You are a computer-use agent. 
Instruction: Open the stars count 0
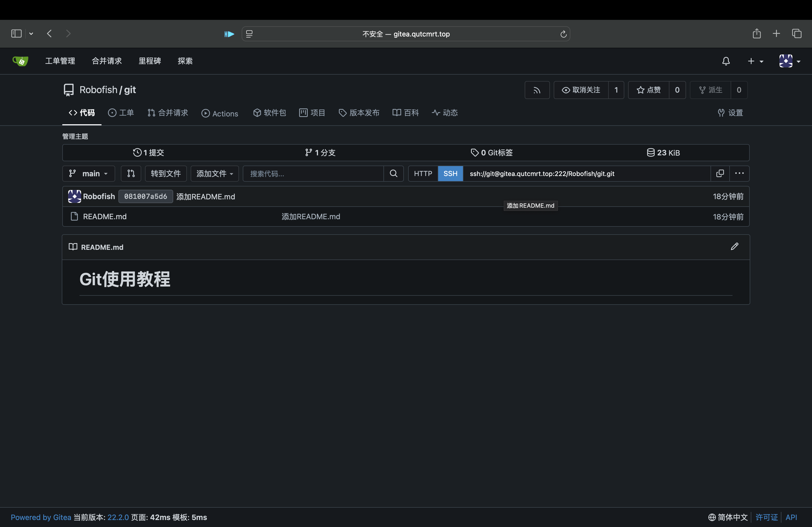point(677,90)
